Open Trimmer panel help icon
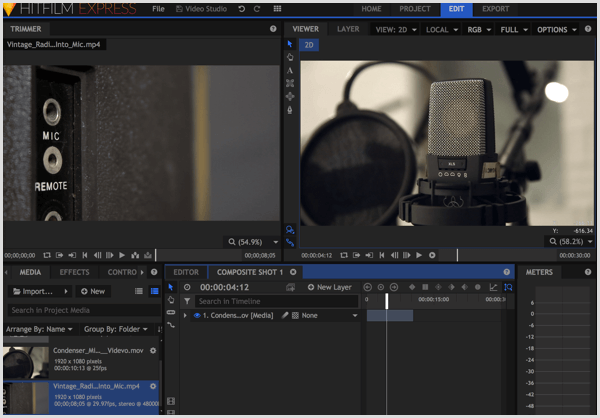This screenshot has width=600, height=418. (x=273, y=29)
